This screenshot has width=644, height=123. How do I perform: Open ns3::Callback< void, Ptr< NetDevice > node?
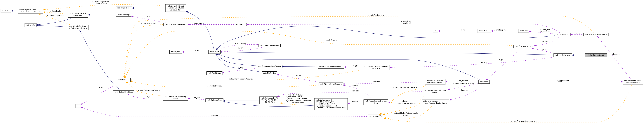pyautogui.click(x=331, y=104)
